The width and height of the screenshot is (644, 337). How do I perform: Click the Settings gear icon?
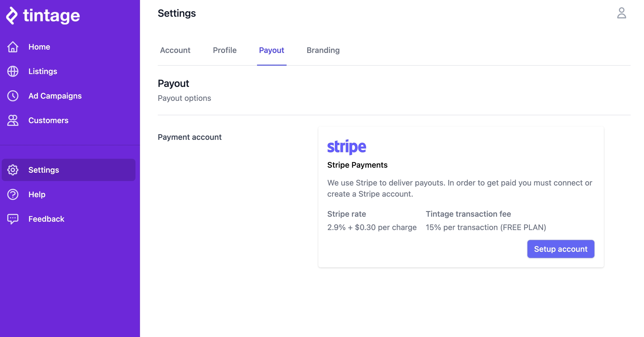point(13,170)
